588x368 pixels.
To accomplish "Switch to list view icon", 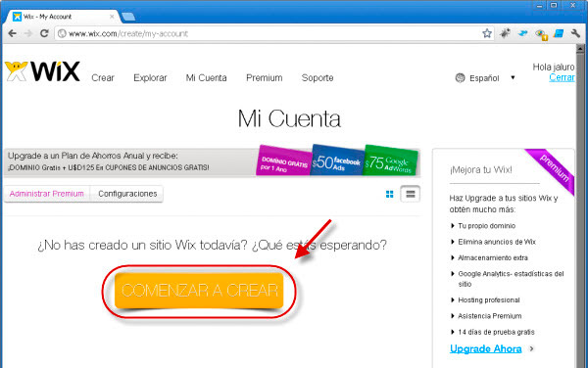I will (411, 194).
